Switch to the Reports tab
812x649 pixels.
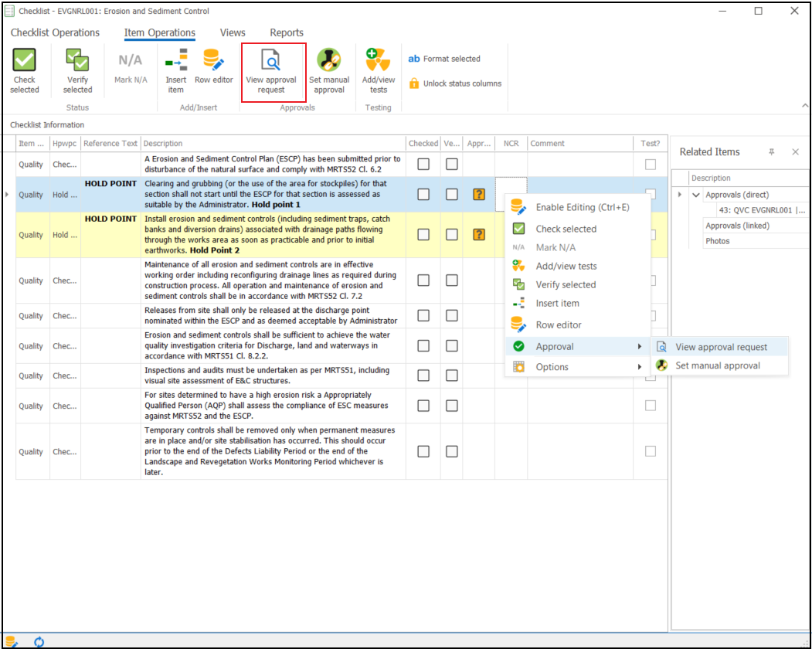click(x=287, y=32)
